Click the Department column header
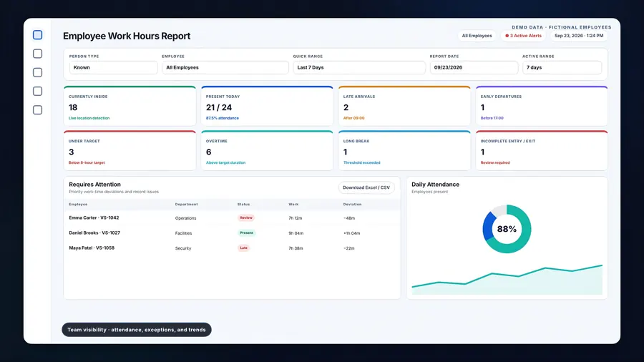The image size is (644, 362). click(187, 204)
